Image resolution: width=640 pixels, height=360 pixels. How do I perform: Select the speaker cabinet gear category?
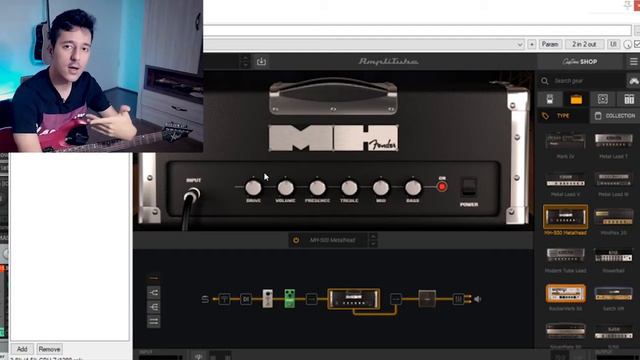(x=602, y=99)
